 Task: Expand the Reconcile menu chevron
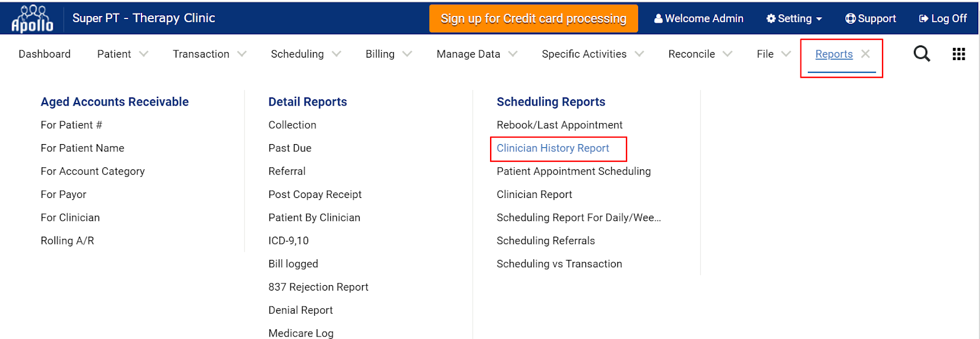[727, 54]
